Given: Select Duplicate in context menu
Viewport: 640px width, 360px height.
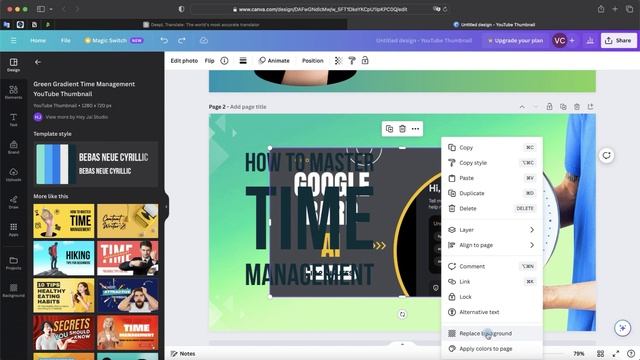Looking at the screenshot, I should tap(491, 193).
